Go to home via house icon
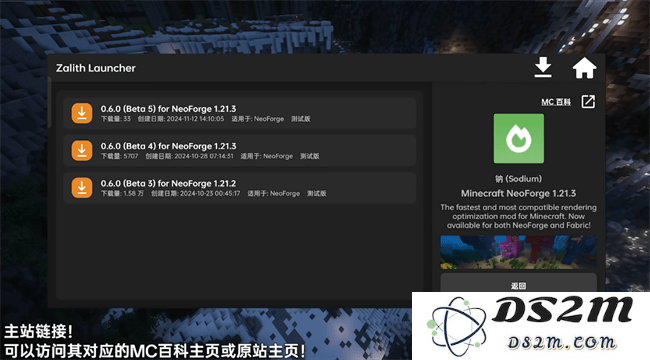Image resolution: width=650 pixels, height=360 pixels. (585, 68)
